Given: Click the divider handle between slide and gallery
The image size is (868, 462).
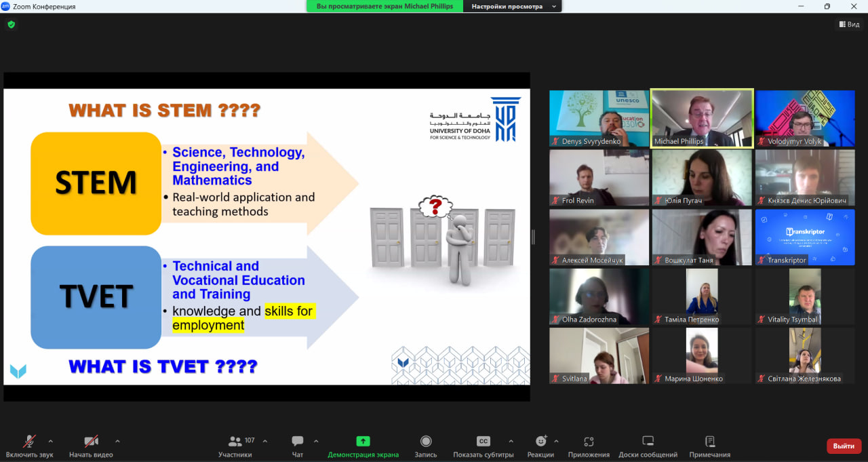Looking at the screenshot, I should 533,237.
